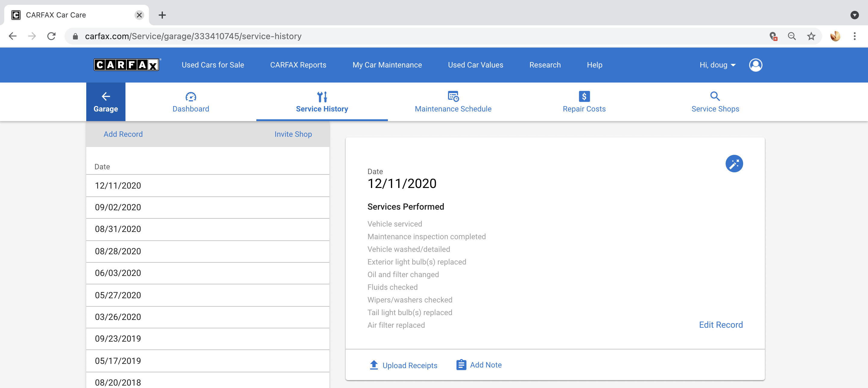The height and width of the screenshot is (388, 868).
Task: Click the Dashboard gauge icon
Action: point(191,97)
